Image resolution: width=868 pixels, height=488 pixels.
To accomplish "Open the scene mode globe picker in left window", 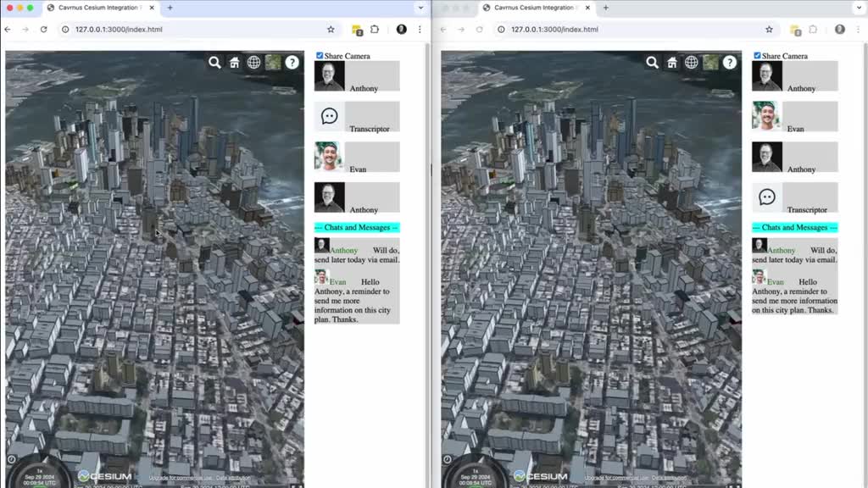I will (254, 63).
